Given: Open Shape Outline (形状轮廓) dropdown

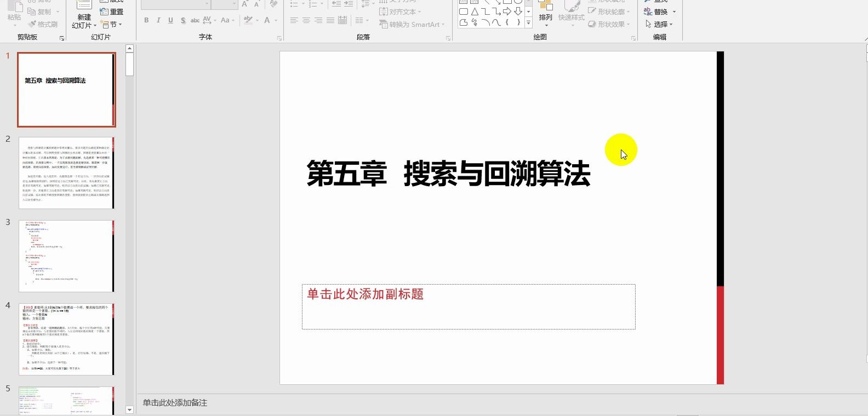Looking at the screenshot, I should click(x=609, y=11).
